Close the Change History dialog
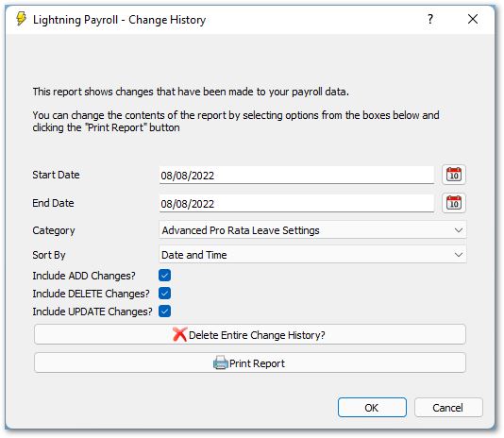The image size is (504, 438). pos(473,19)
